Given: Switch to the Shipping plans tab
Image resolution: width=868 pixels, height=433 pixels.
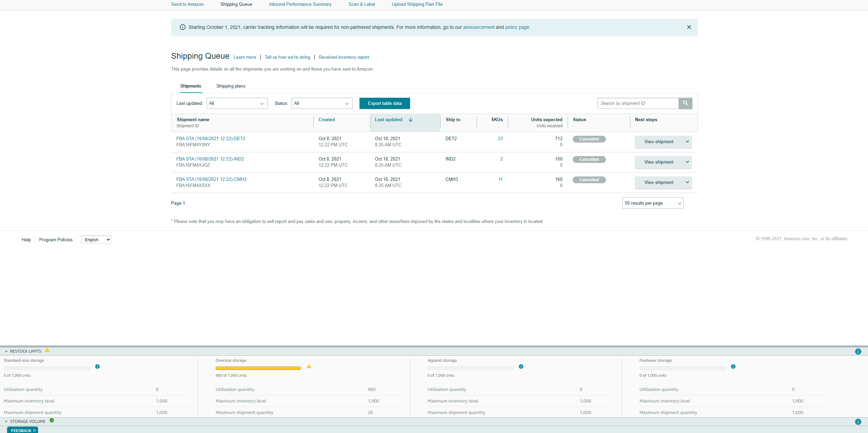Looking at the screenshot, I should tap(231, 86).
